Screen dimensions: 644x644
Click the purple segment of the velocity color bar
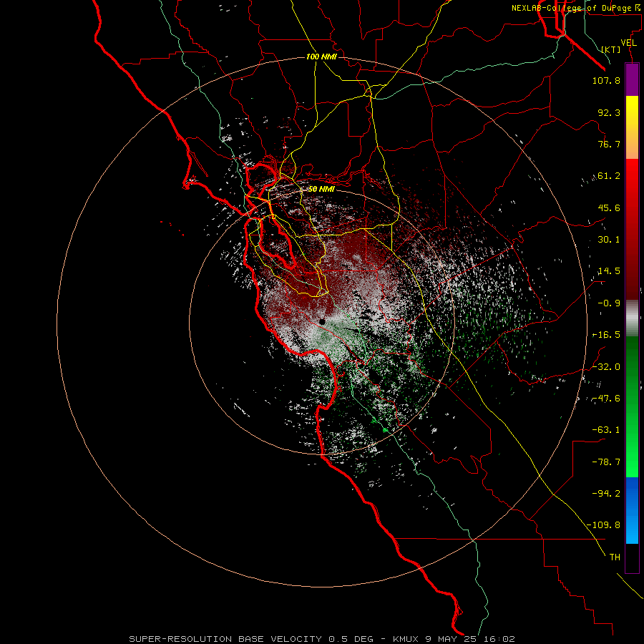pyautogui.click(x=632, y=79)
